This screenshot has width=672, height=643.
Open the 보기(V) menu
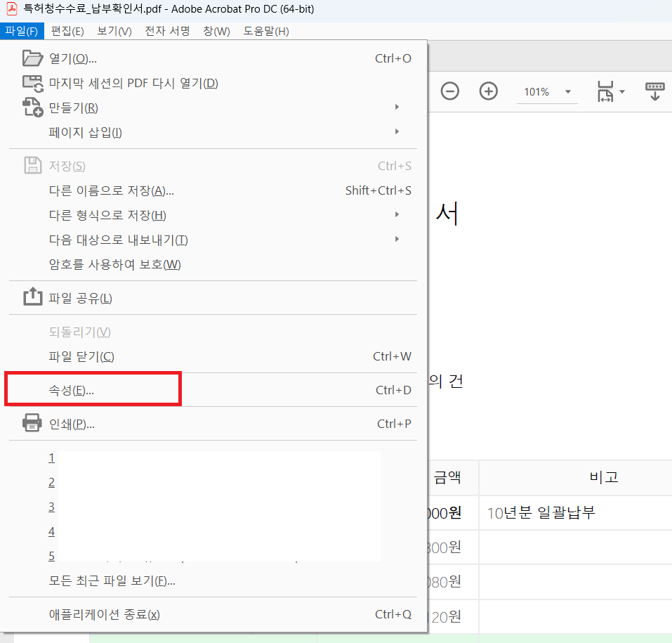(x=114, y=32)
